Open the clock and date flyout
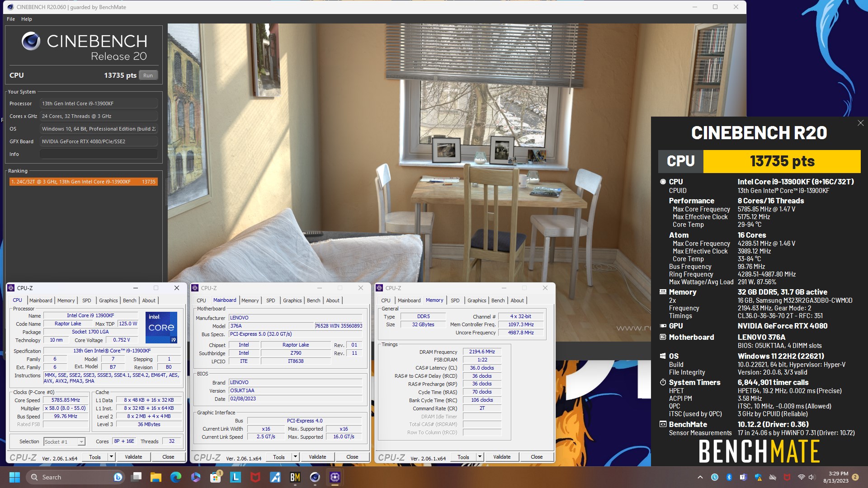 click(x=836, y=477)
